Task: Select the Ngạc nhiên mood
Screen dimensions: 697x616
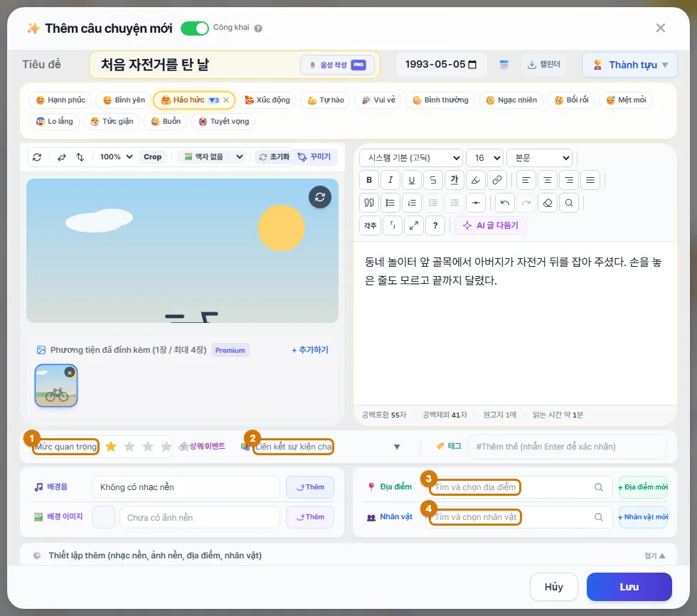Action: point(511,100)
